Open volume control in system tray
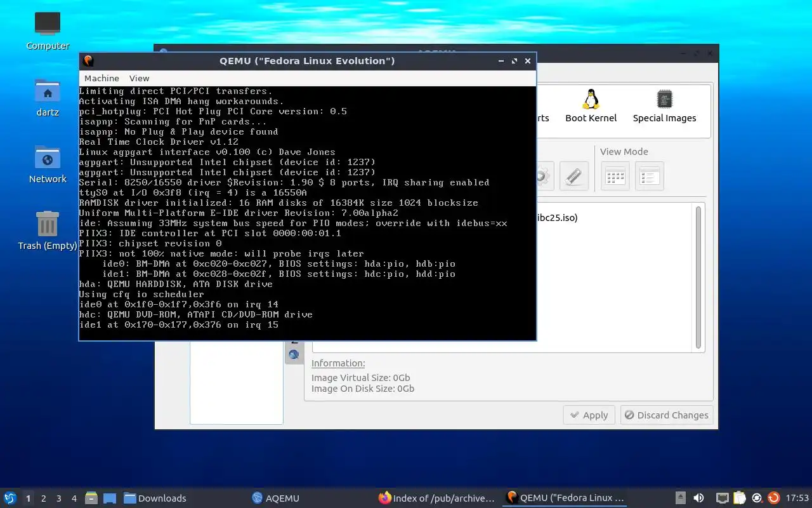The width and height of the screenshot is (812, 508). 698,498
